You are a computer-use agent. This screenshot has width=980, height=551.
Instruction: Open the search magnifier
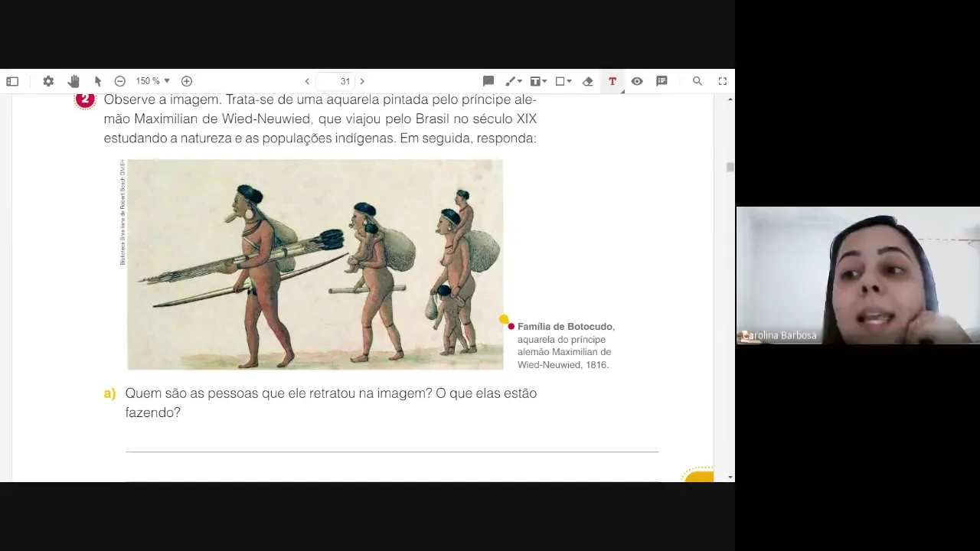tap(697, 81)
